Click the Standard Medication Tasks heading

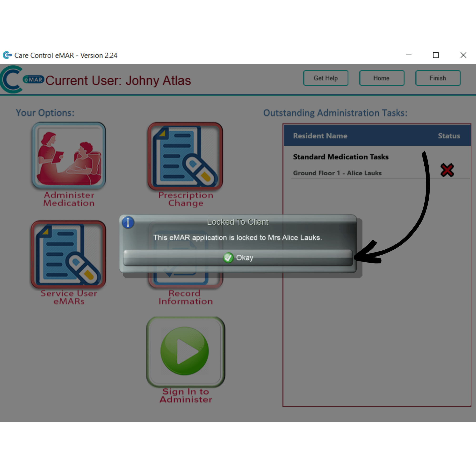click(341, 157)
